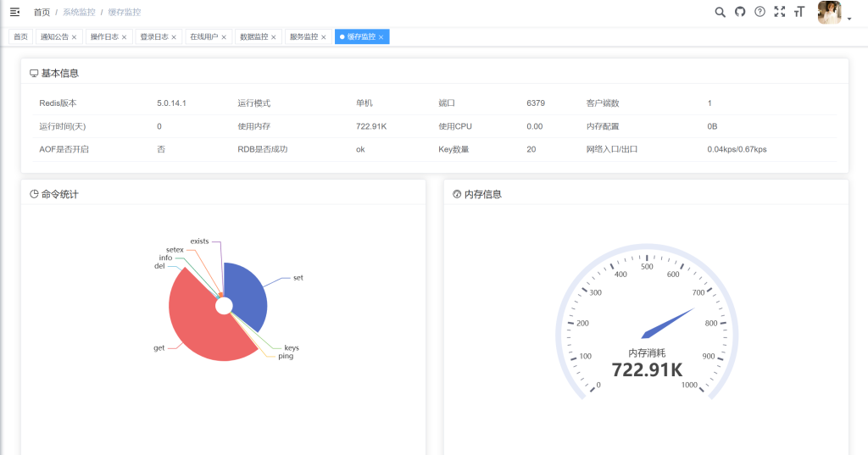
Task: Switch to the 数据监控 tab
Action: tap(253, 37)
